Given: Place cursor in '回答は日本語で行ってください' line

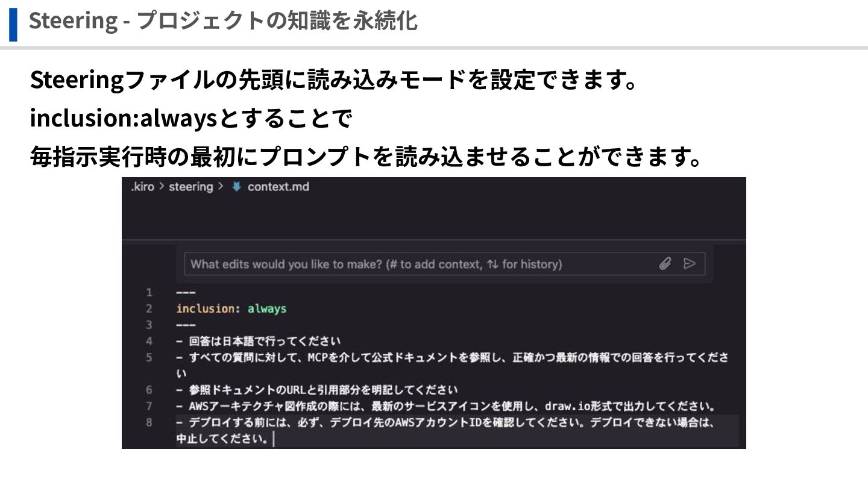Looking at the screenshot, I should 265,341.
